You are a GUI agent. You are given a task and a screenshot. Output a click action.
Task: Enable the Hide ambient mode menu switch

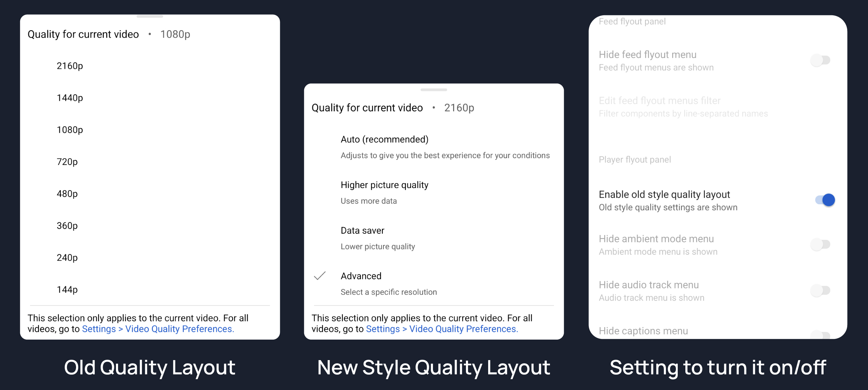pos(820,244)
